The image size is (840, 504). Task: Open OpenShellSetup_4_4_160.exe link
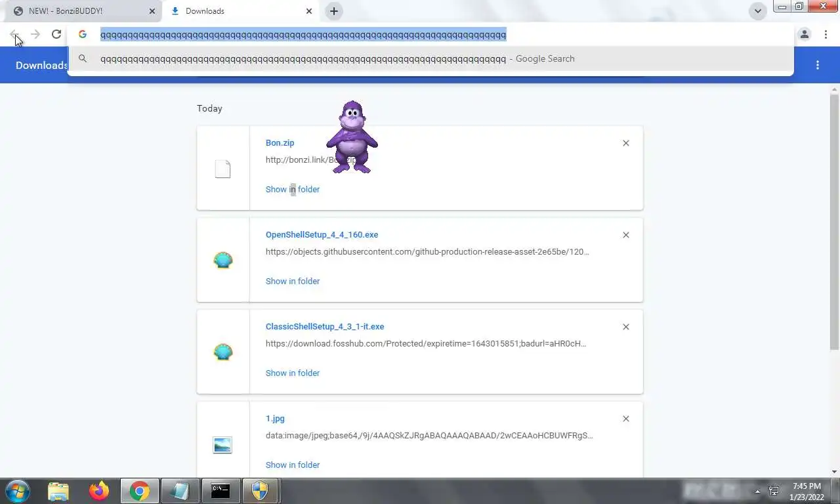point(322,234)
